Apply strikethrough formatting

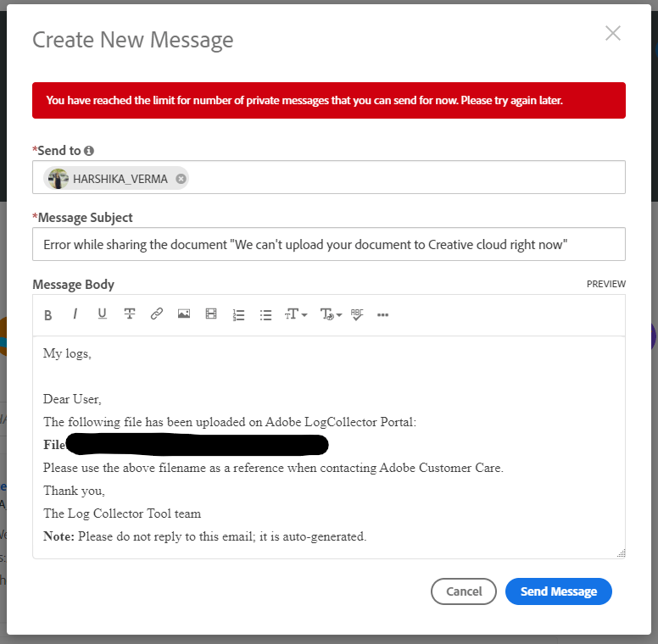coord(130,314)
